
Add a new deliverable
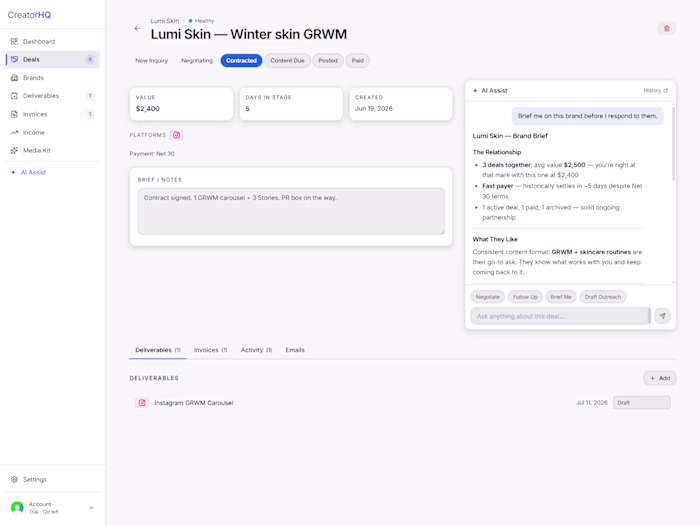(x=660, y=378)
